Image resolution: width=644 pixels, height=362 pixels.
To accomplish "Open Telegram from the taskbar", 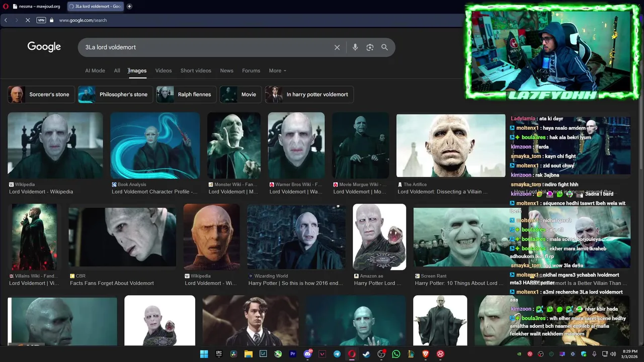I will click(337, 354).
